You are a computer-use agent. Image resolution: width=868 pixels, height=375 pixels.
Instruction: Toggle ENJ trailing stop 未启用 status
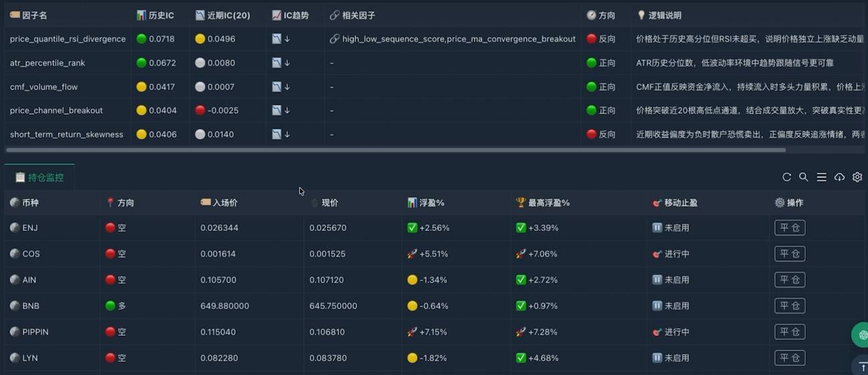(670, 228)
